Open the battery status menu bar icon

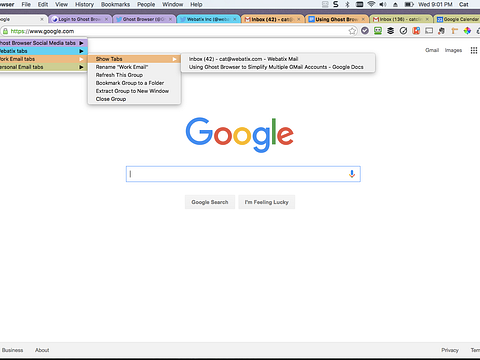click(409, 4)
